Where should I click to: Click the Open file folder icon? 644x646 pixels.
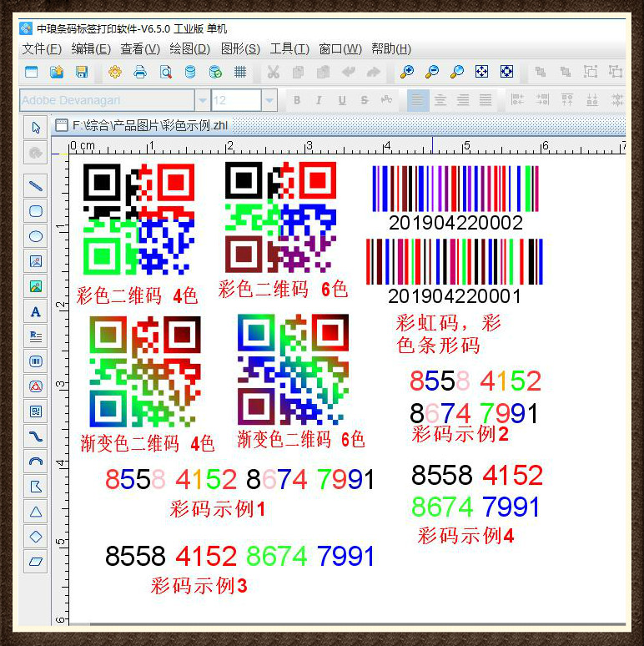click(x=57, y=72)
